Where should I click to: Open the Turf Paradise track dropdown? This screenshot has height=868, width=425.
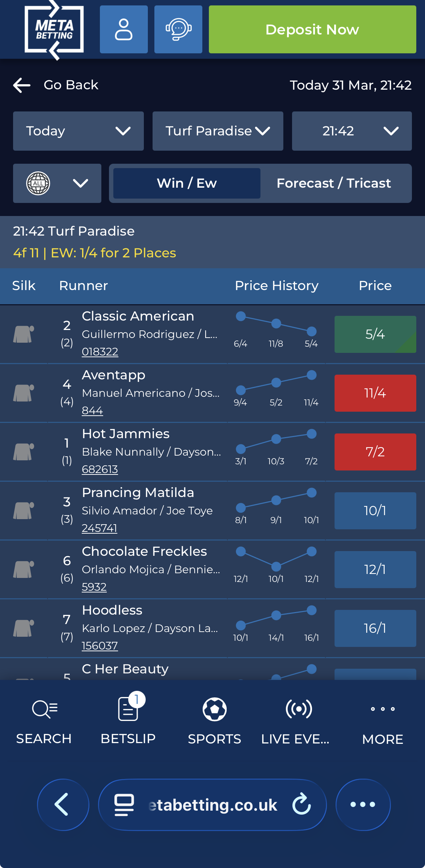click(x=217, y=131)
